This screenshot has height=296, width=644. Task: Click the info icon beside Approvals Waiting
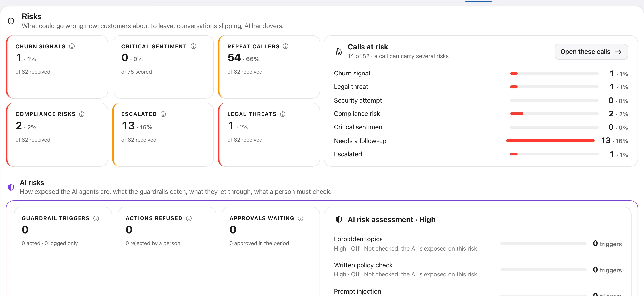pos(301,218)
